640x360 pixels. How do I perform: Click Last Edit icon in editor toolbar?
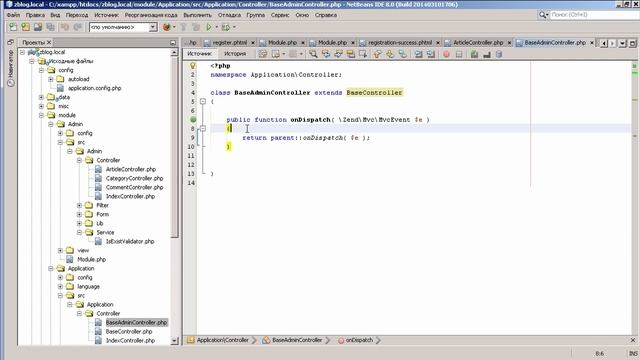pyautogui.click(x=262, y=54)
